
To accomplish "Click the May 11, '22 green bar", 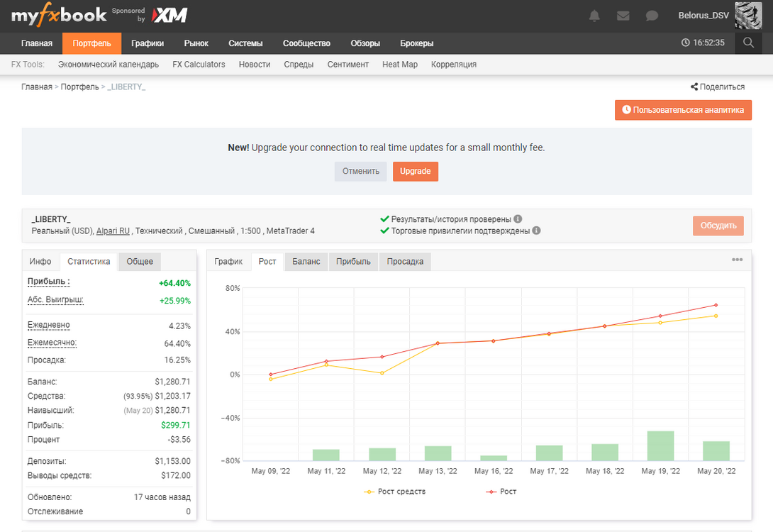I will [x=326, y=455].
